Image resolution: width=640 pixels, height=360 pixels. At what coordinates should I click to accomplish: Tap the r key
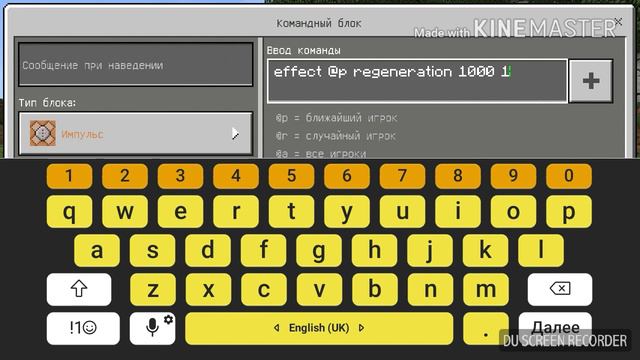pos(236,211)
